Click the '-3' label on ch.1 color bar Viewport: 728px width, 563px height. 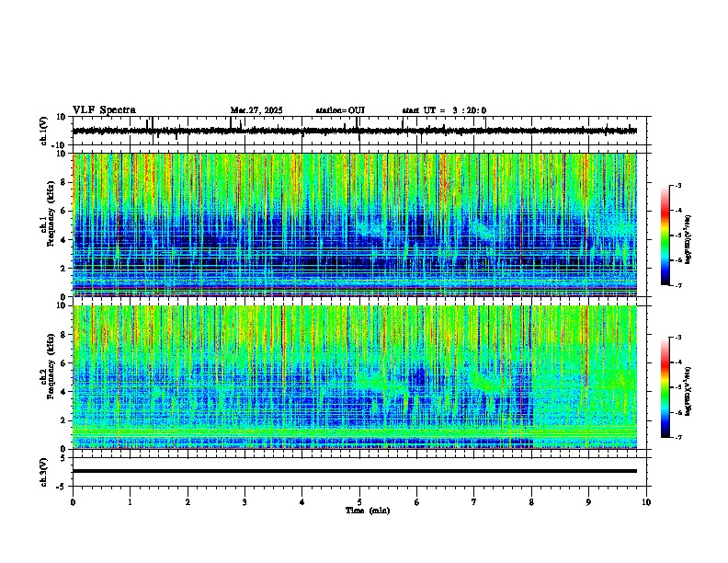[x=677, y=186]
